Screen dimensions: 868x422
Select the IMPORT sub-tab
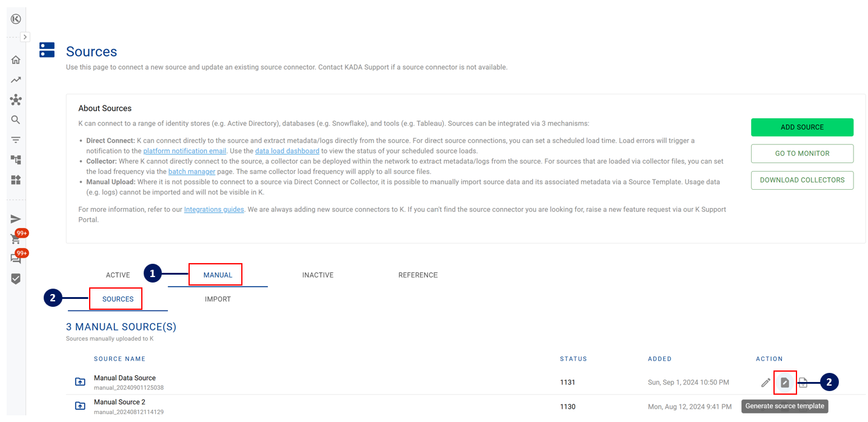pyautogui.click(x=218, y=299)
